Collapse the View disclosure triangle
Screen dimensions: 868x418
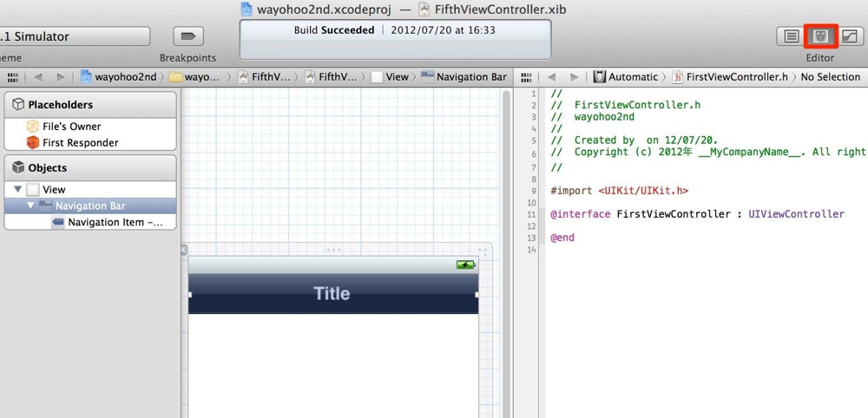pos(17,189)
